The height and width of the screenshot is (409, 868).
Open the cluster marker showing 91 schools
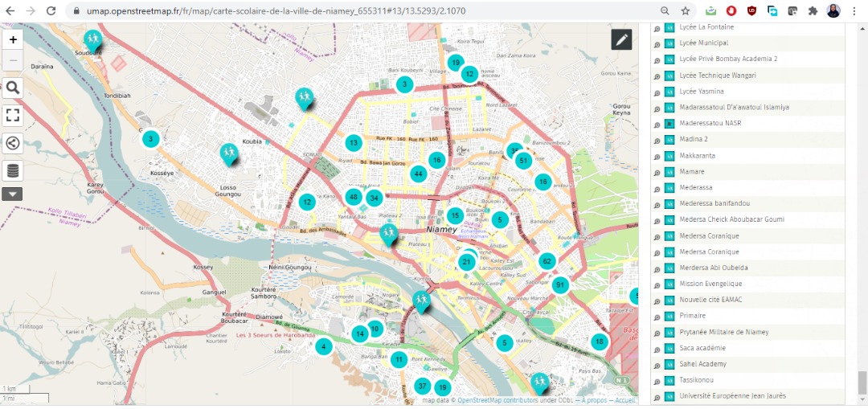click(560, 285)
